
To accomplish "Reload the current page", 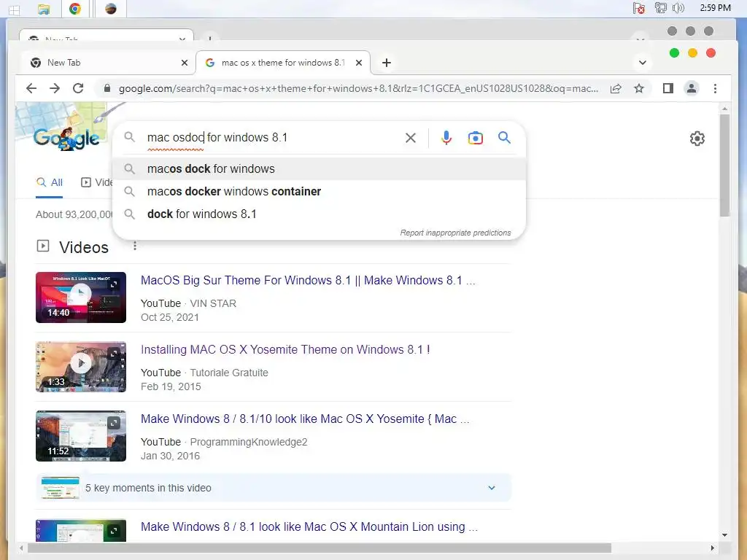I will pos(78,88).
